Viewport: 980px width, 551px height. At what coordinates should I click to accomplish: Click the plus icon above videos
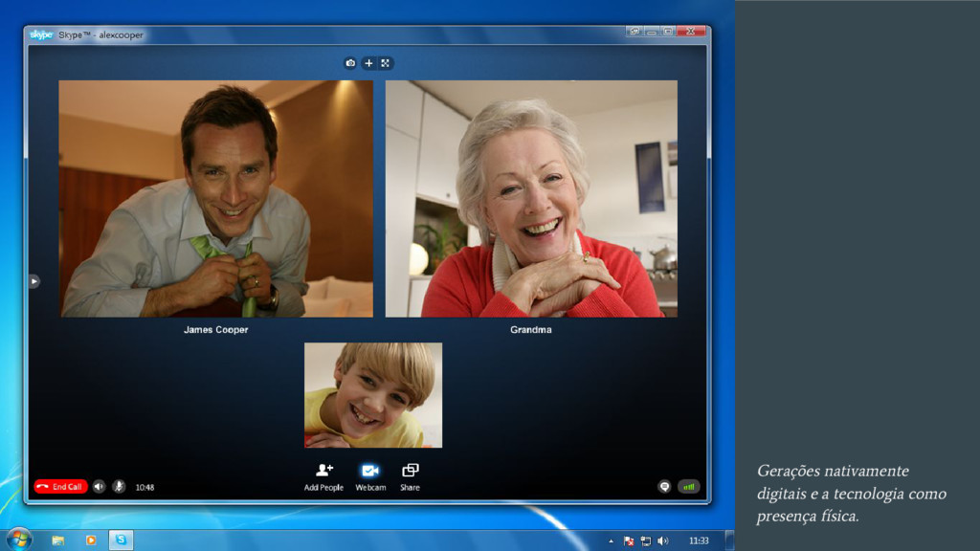click(368, 63)
